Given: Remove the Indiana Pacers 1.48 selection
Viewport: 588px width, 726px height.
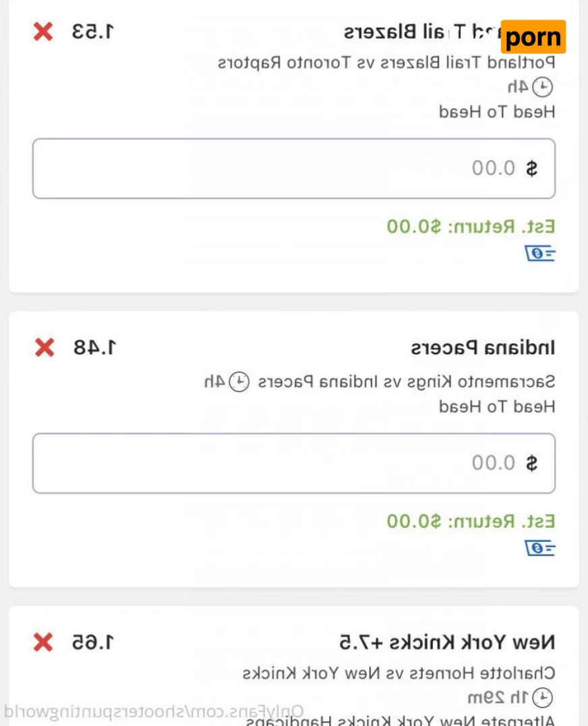Looking at the screenshot, I should 45,347.
